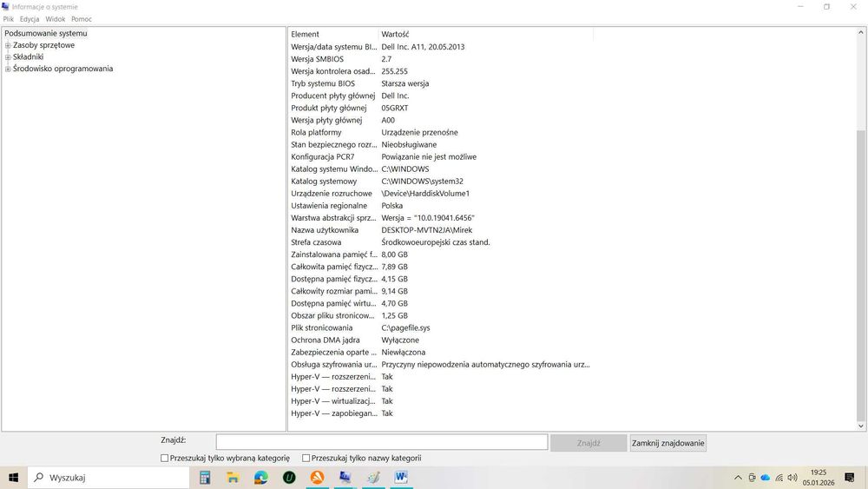Click the scrollbar up arrow
The height and width of the screenshot is (489, 868).
click(x=861, y=33)
